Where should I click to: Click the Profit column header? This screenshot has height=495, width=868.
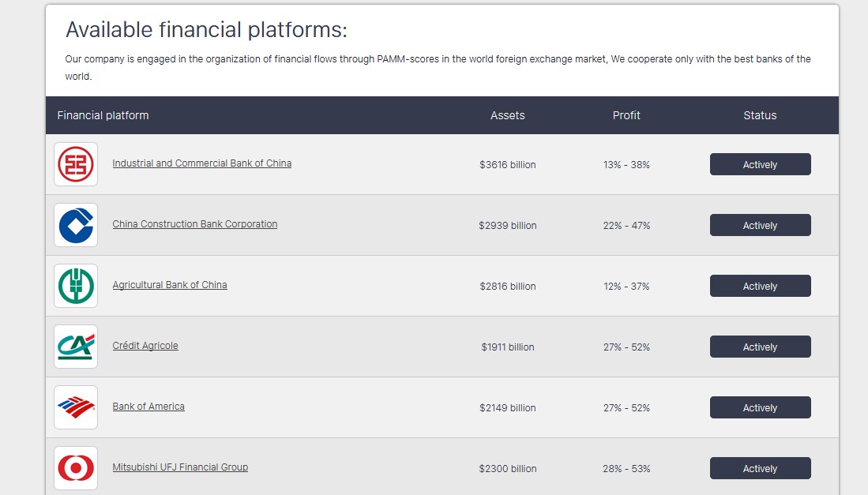pyautogui.click(x=626, y=115)
